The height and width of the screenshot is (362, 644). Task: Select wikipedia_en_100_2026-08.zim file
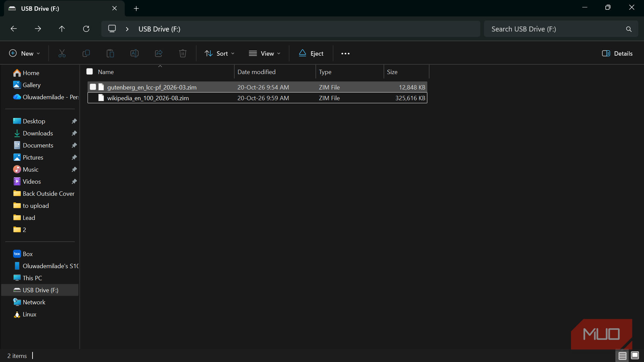pyautogui.click(x=257, y=98)
